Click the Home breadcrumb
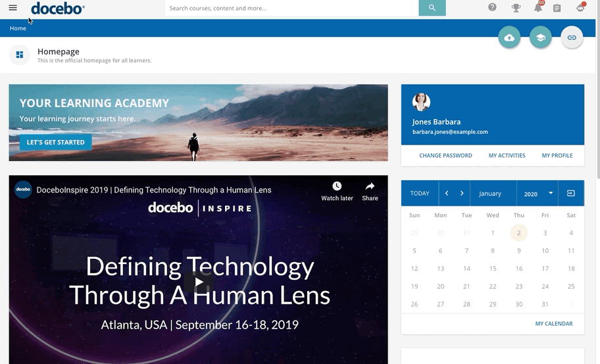 coord(18,28)
